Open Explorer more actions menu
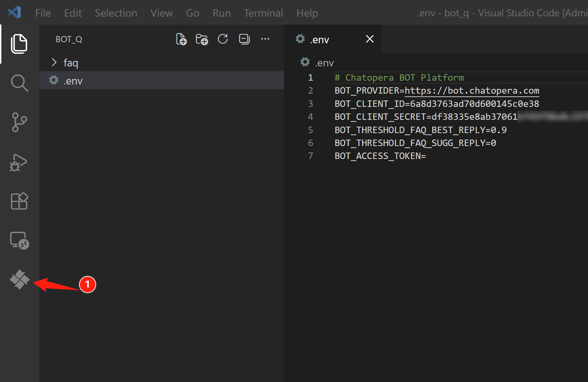588x382 pixels. pos(265,39)
